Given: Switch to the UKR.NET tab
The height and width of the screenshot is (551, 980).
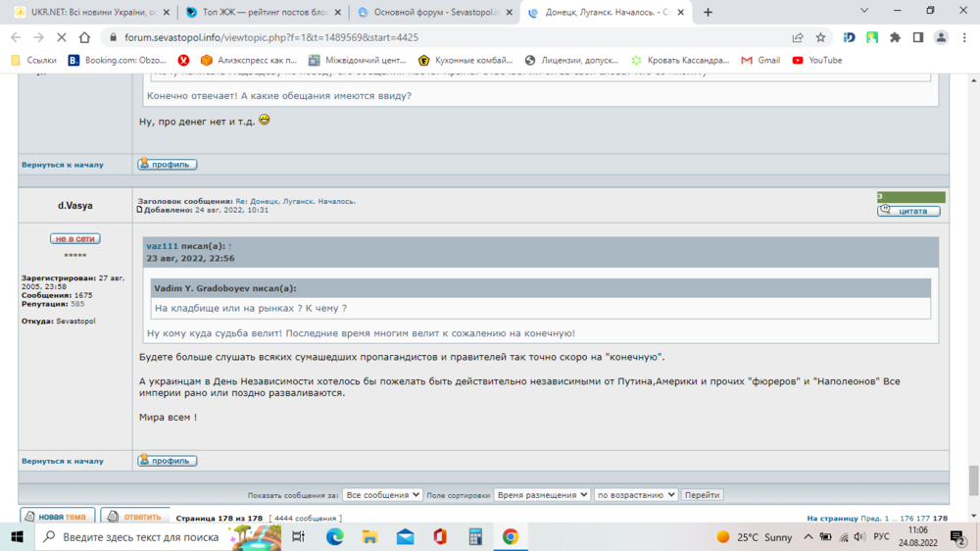Looking at the screenshot, I should point(91,12).
